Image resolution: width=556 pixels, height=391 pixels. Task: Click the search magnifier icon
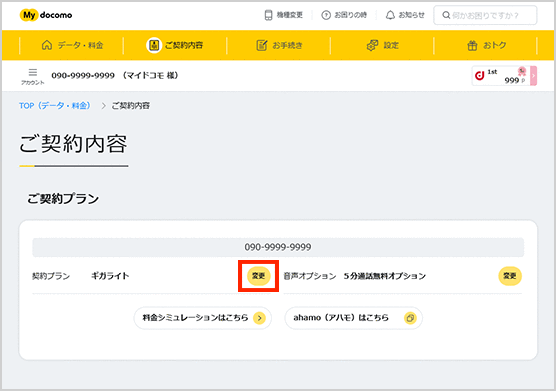(446, 15)
